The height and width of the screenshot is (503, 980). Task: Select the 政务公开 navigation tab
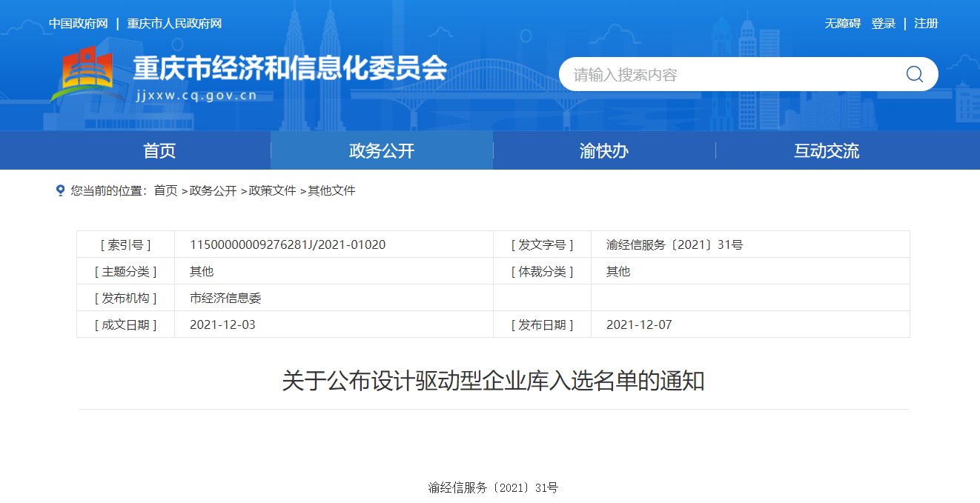(382, 151)
